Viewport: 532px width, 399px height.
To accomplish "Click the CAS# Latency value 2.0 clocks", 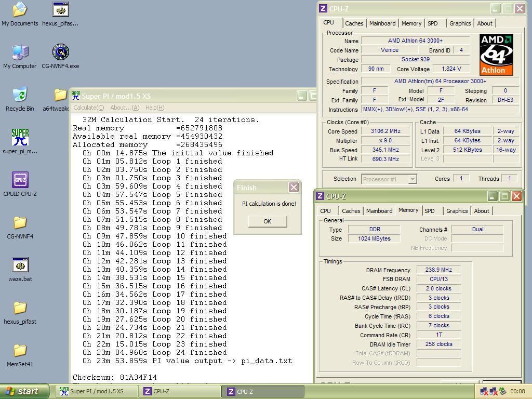I will (438, 288).
